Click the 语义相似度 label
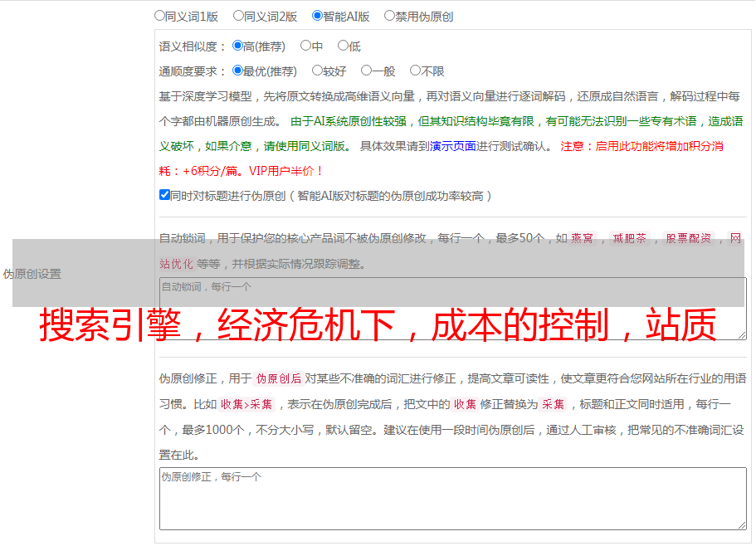The height and width of the screenshot is (546, 756). coord(192,46)
